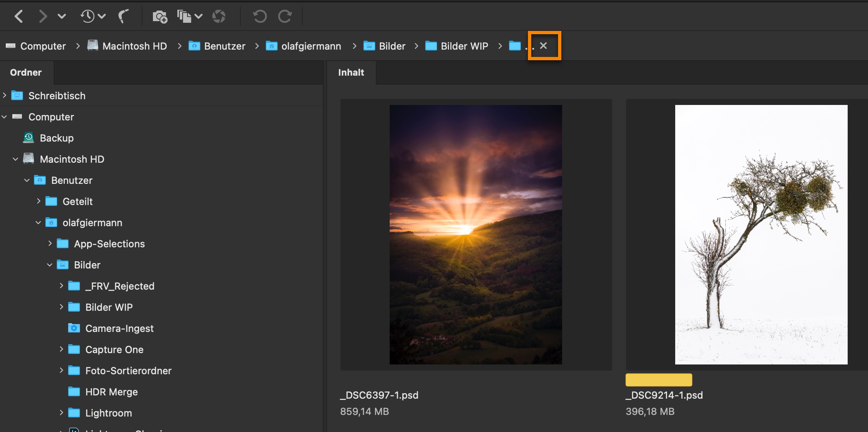The image size is (868, 432).
Task: Rotate image clockwise
Action: pos(285,17)
